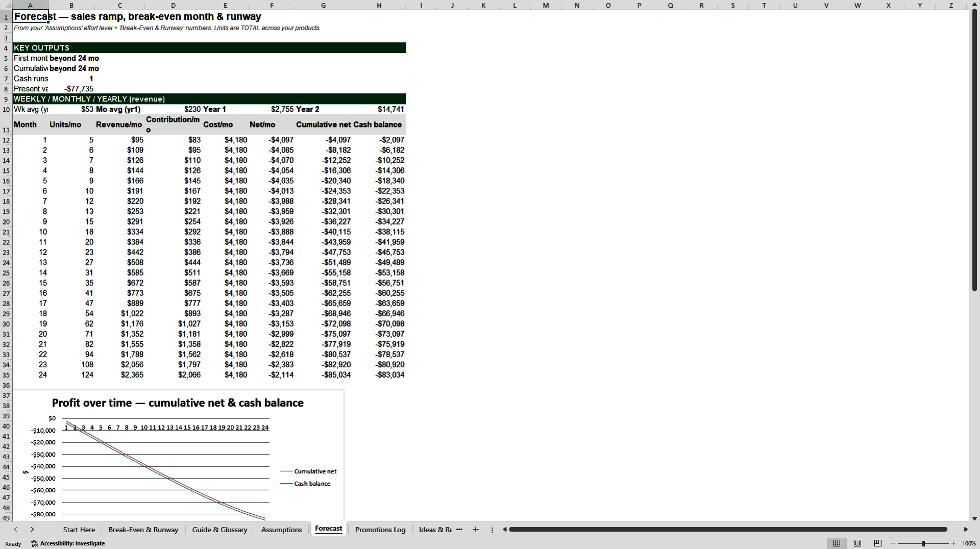Viewport: 980px width, 549px height.
Task: Select row 11 header
Action: click(x=6, y=124)
